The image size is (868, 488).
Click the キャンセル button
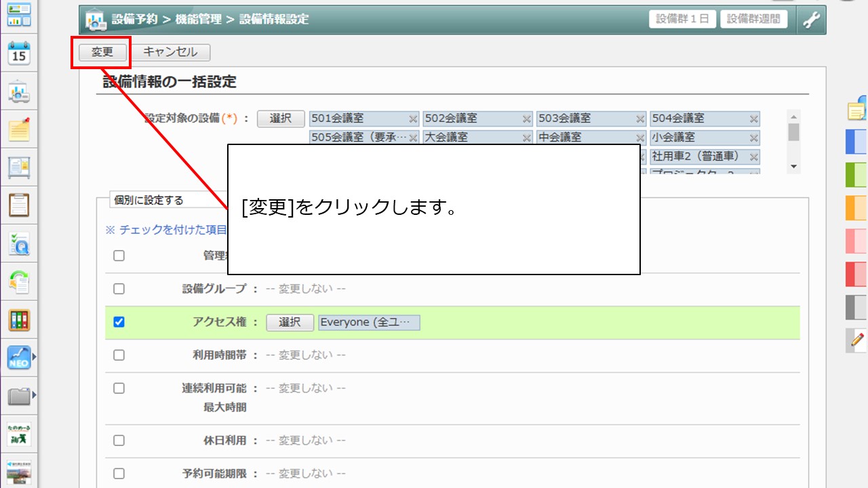[170, 52]
